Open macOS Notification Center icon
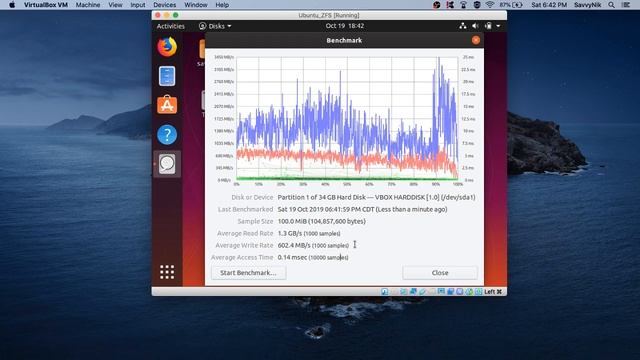 626,5
